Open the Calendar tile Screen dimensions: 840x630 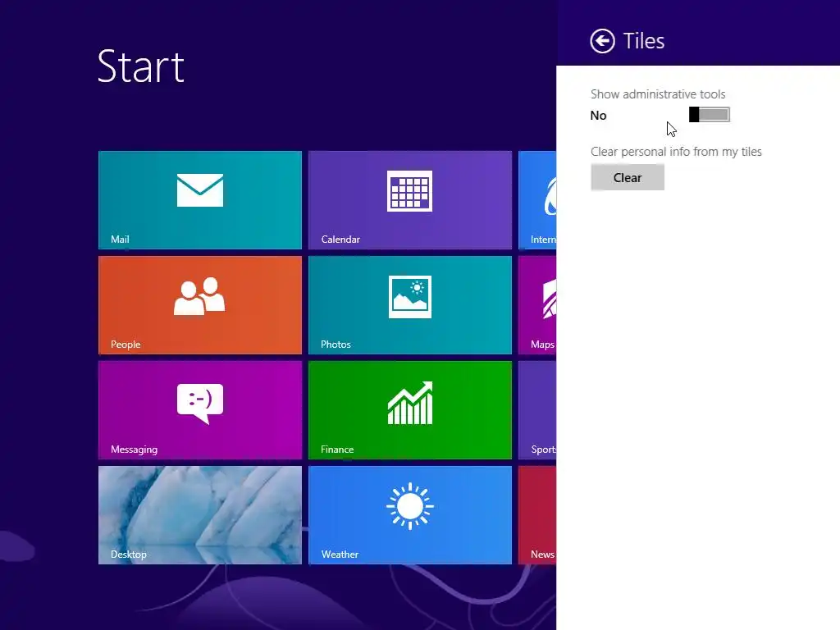click(410, 200)
